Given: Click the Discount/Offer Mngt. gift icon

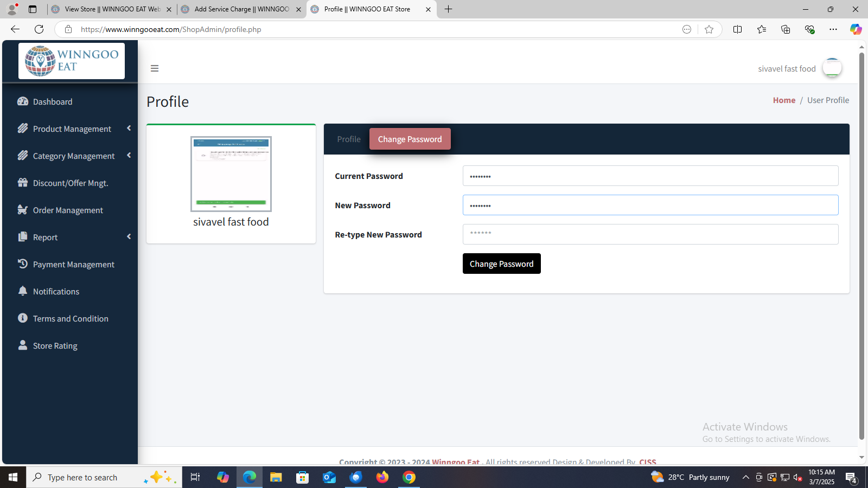Looking at the screenshot, I should pyautogui.click(x=22, y=183).
